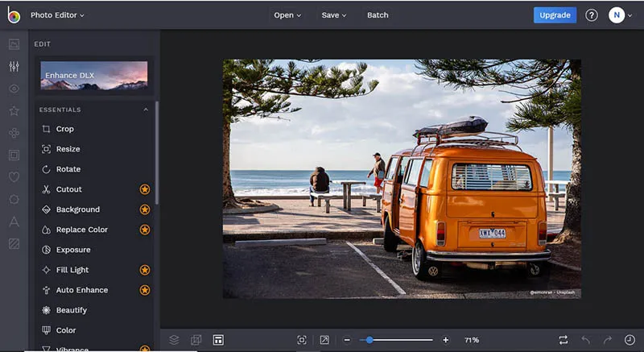Open the Overlays heart sidebar icon
The height and width of the screenshot is (352, 644).
point(14,176)
